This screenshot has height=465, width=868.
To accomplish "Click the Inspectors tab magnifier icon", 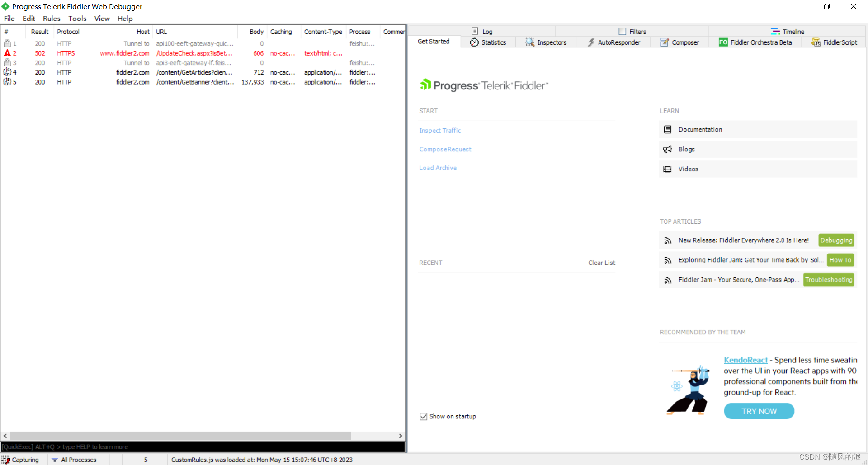I will (x=530, y=42).
